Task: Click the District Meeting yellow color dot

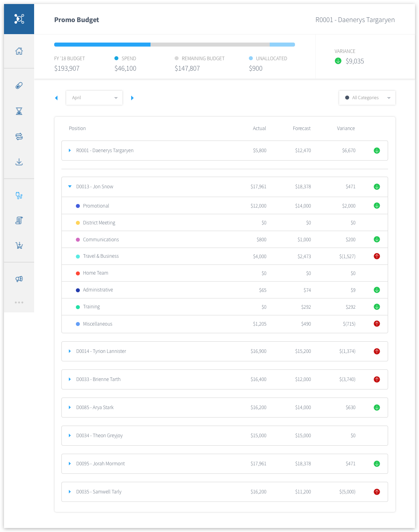Action: [78, 223]
